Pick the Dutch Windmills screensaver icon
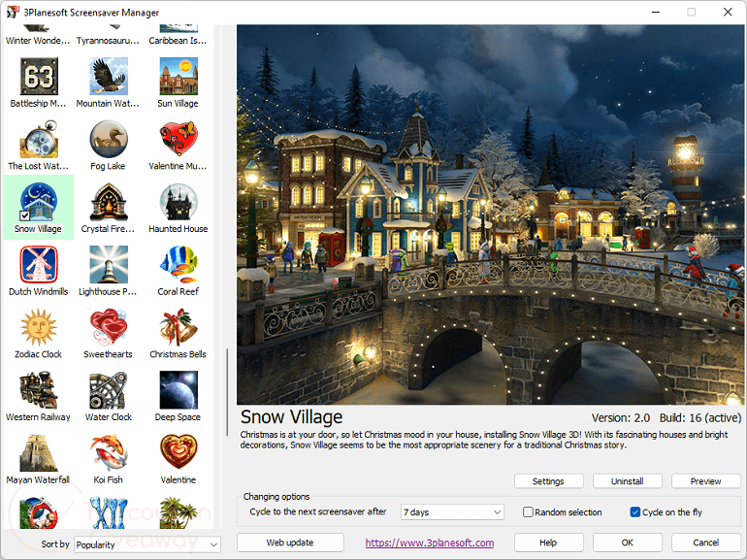The image size is (747, 560). coord(39,265)
